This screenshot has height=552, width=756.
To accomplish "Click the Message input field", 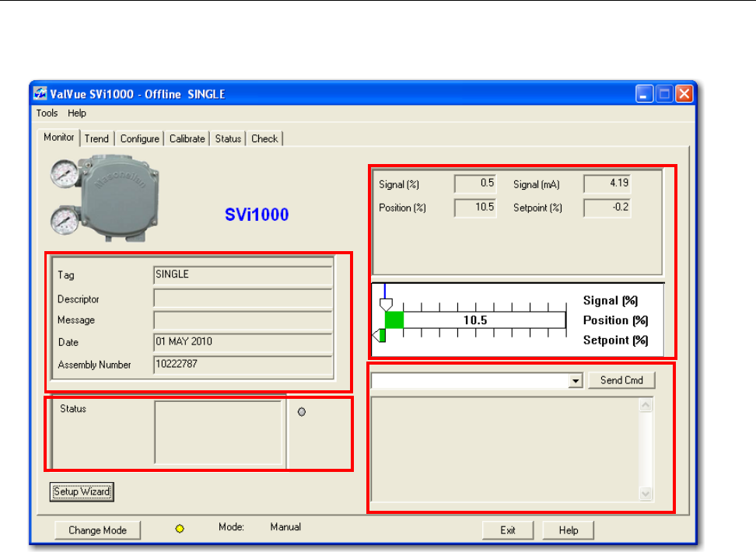I will click(x=243, y=320).
